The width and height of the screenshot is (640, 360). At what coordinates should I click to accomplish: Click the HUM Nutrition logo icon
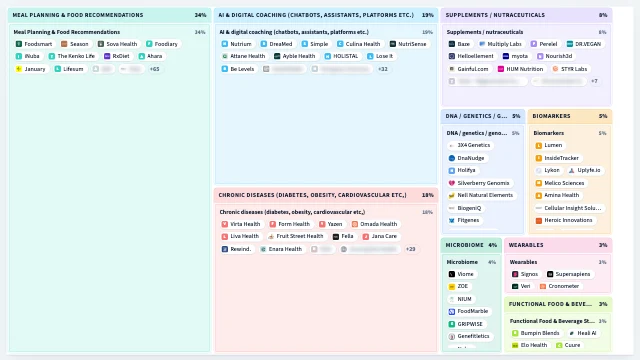coord(501,69)
